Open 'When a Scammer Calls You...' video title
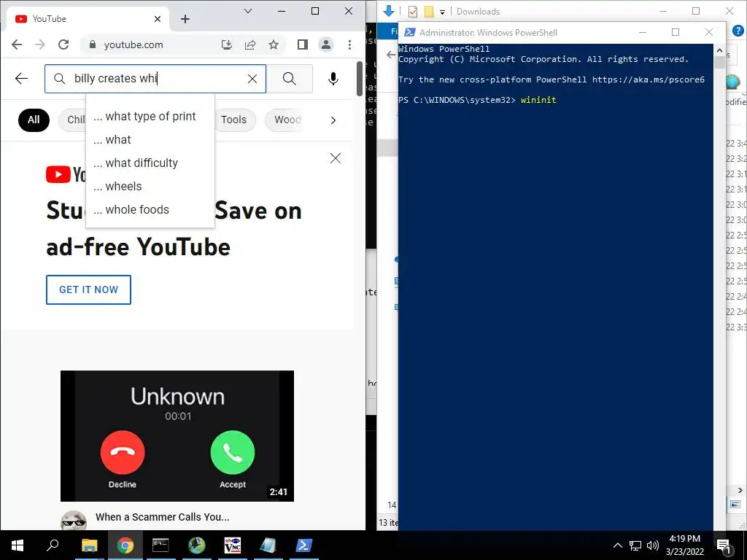This screenshot has height=560, width=747. (163, 517)
